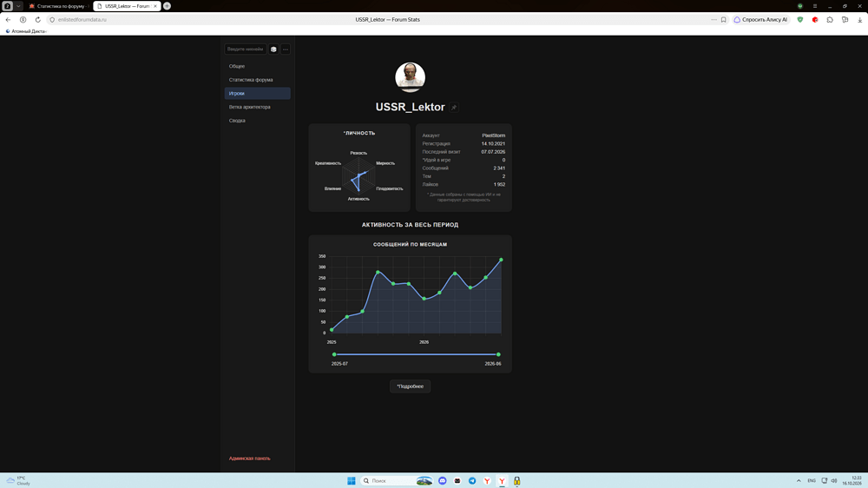Viewport: 868px width, 488px height.
Task: Bookmark this page with the bookmark icon
Action: click(724, 19)
